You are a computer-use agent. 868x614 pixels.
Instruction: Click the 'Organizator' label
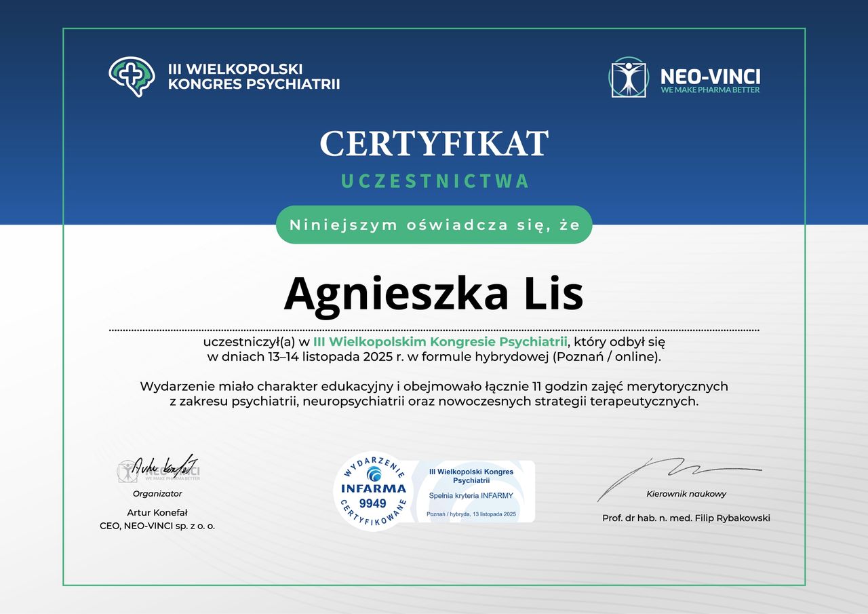tap(157, 494)
